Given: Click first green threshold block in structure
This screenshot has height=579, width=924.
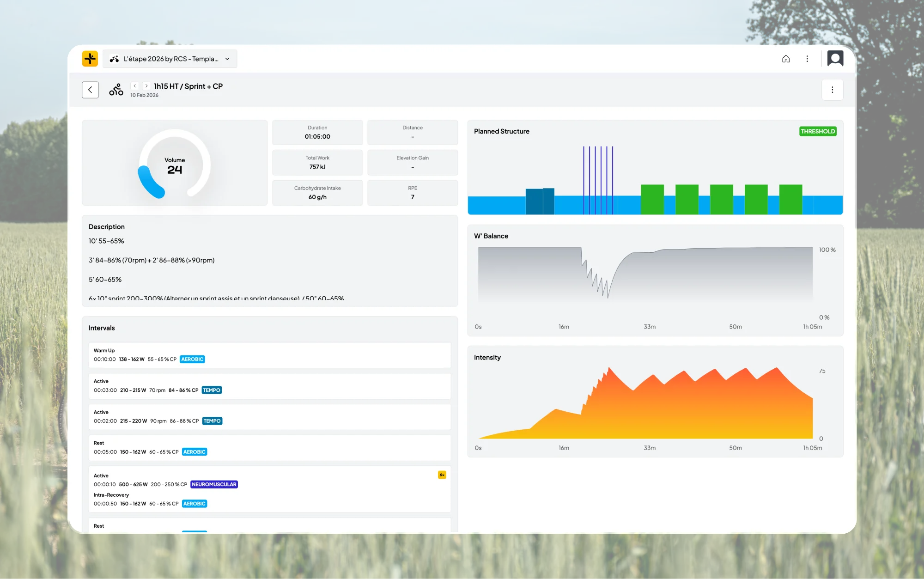Looking at the screenshot, I should coord(652,199).
